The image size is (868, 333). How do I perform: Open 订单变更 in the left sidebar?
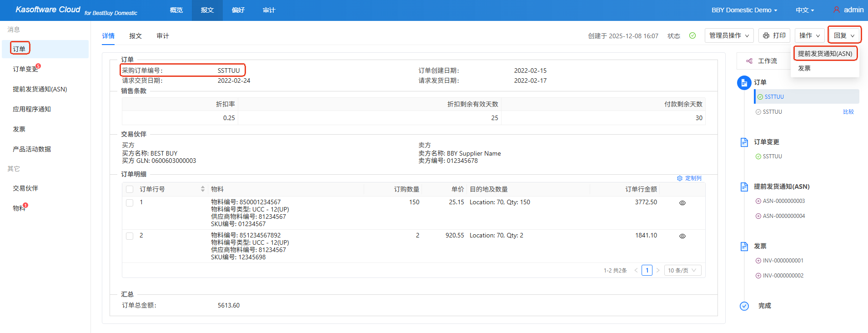[x=25, y=69]
